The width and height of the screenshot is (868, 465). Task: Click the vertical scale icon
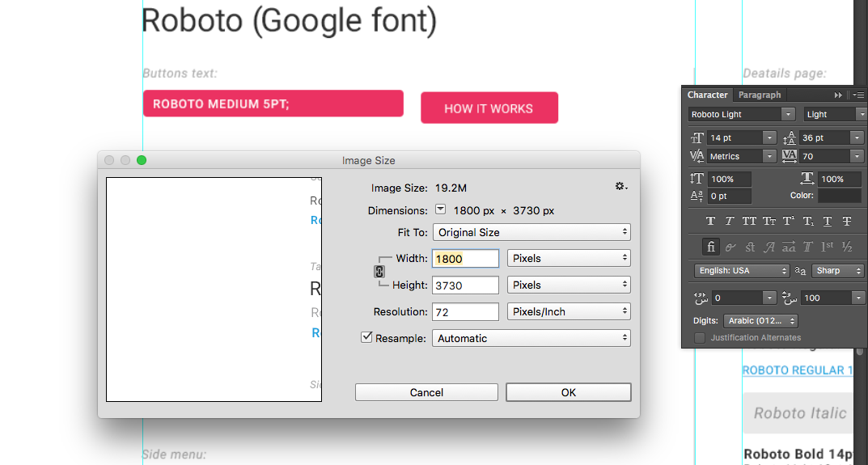[x=697, y=179]
